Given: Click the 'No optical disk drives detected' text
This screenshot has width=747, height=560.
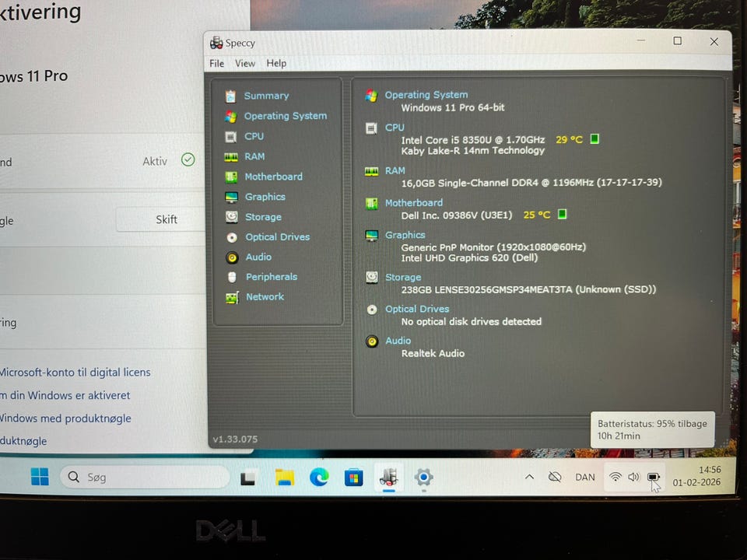Looking at the screenshot, I should click(x=472, y=321).
